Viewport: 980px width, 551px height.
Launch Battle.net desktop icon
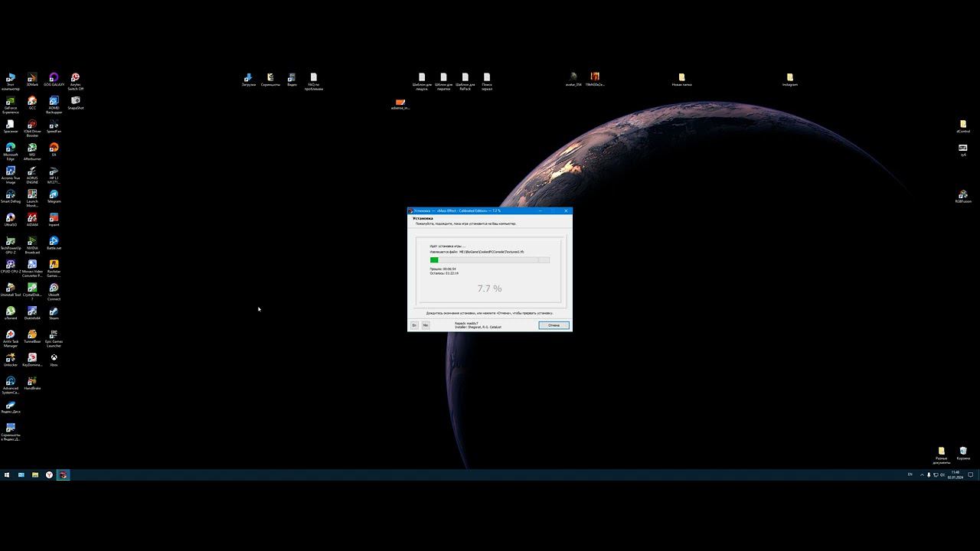54,243
